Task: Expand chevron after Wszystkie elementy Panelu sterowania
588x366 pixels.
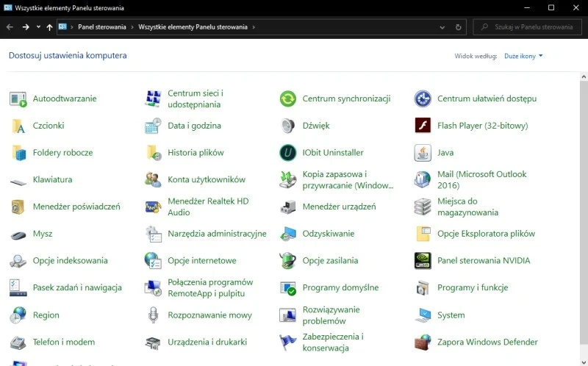Action: (254, 27)
